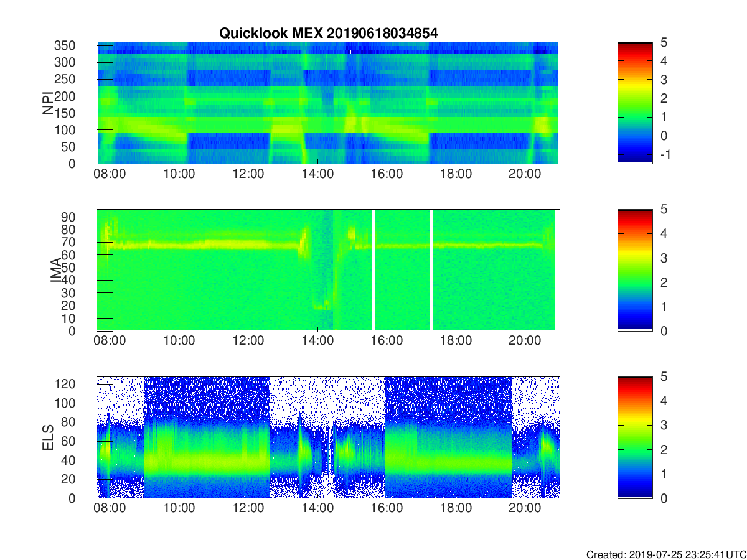Click the 14:00 label under IMA plot
The image size is (747, 560).
[317, 342]
